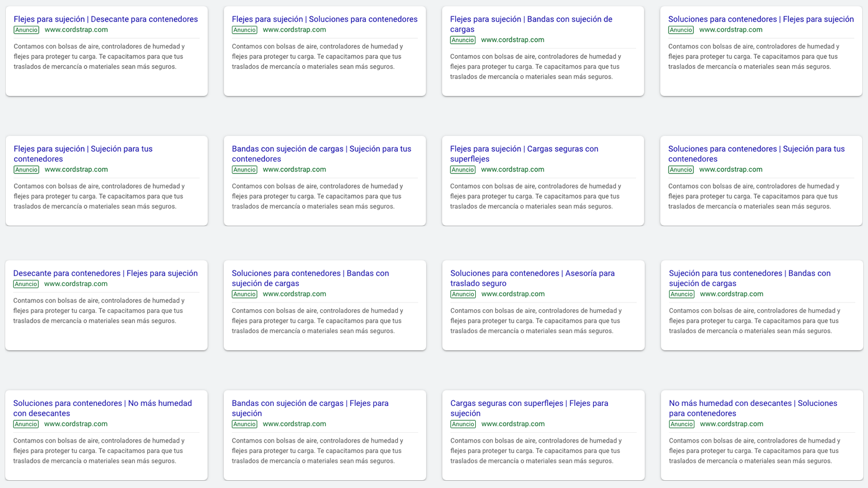Open 'Bandas con sujeción de cargas | Flejes' headline
The width and height of the screenshot is (868, 488).
pyautogui.click(x=310, y=408)
